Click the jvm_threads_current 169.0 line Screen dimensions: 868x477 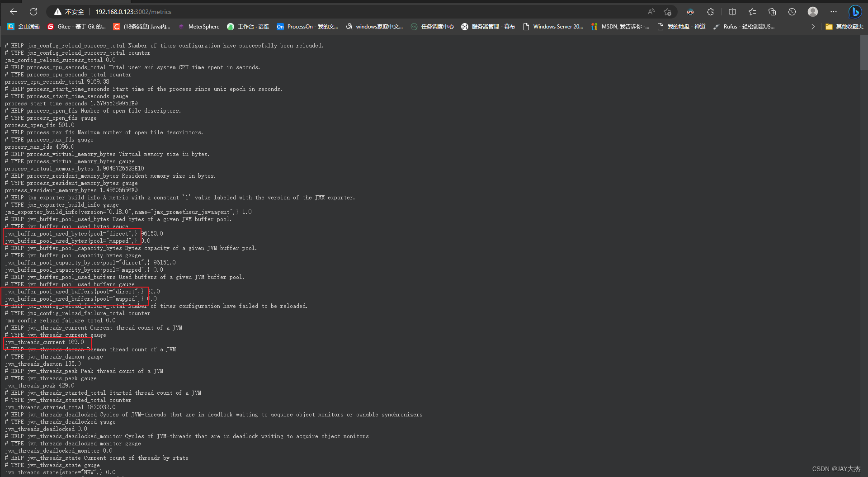tap(44, 342)
